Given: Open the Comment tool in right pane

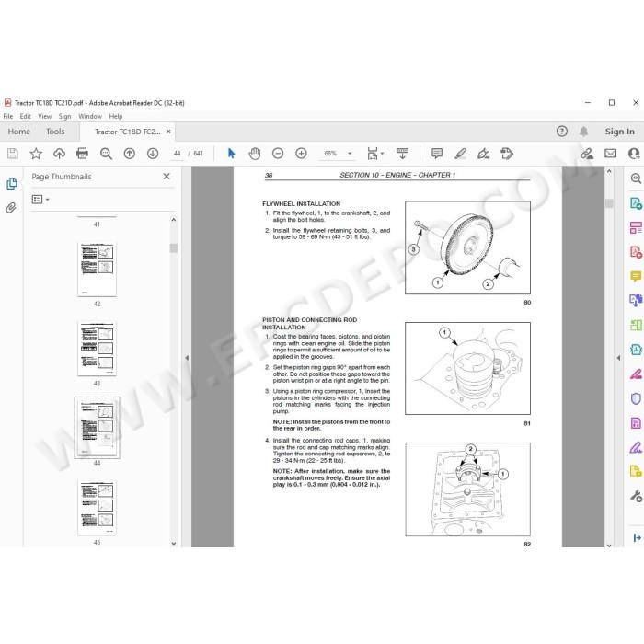Looking at the screenshot, I should pos(636,276).
